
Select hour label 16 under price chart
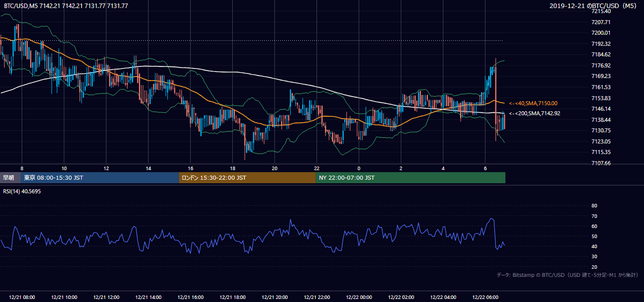click(190, 168)
